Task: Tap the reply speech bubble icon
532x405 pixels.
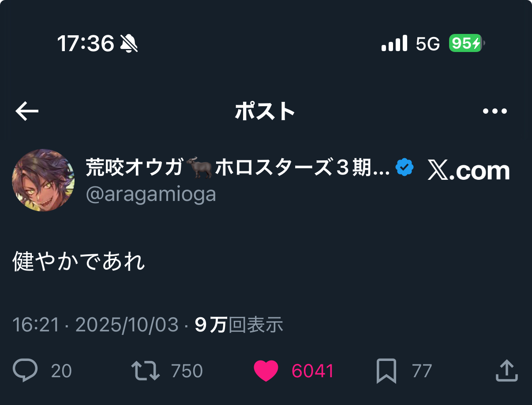Action: 25,371
